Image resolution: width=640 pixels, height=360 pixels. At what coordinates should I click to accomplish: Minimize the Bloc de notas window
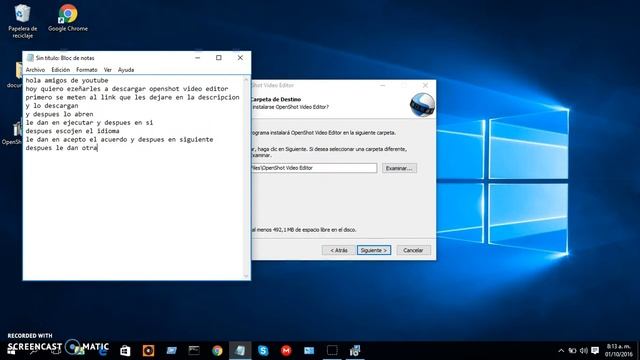[x=198, y=58]
